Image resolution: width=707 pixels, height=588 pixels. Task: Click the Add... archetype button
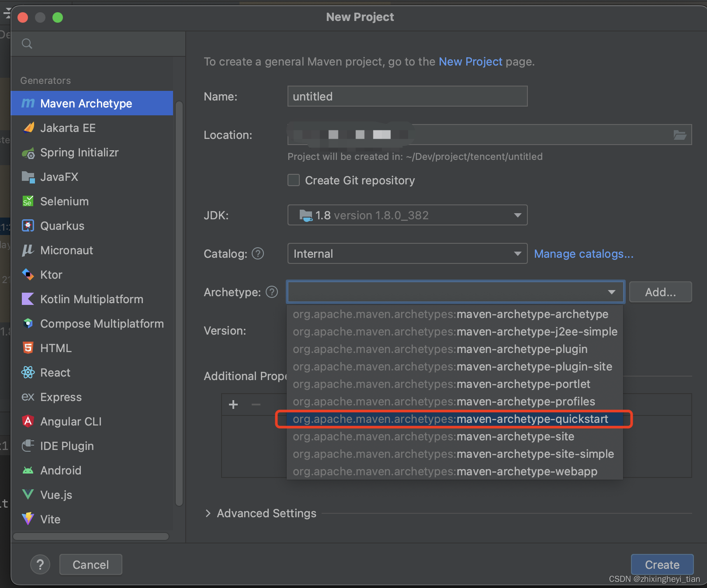[x=660, y=292]
